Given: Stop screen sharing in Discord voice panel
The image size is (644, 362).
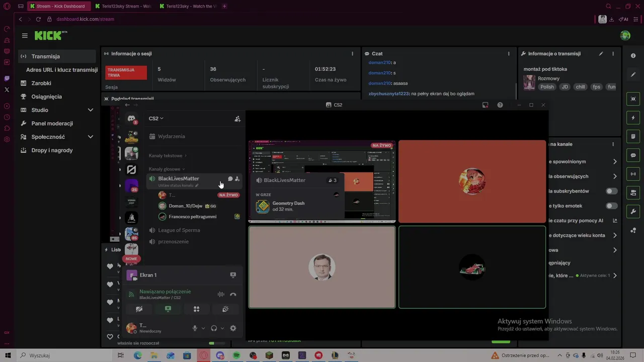Looking at the screenshot, I should [x=168, y=309].
